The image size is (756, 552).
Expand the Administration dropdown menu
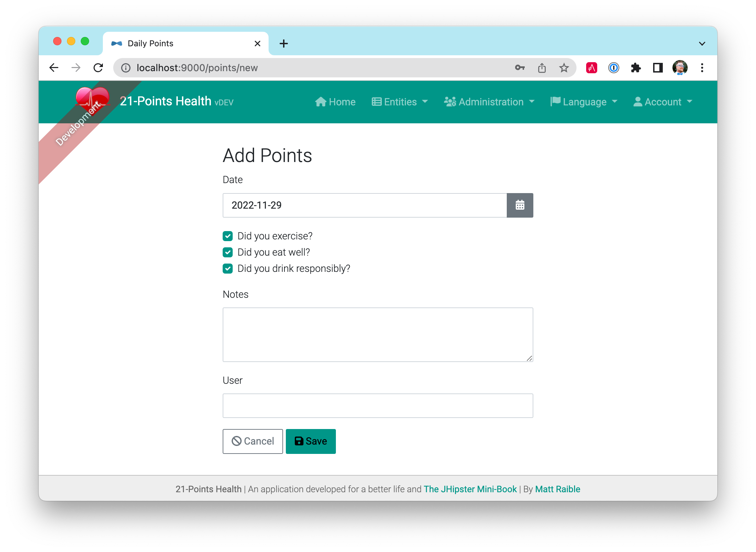tap(490, 102)
